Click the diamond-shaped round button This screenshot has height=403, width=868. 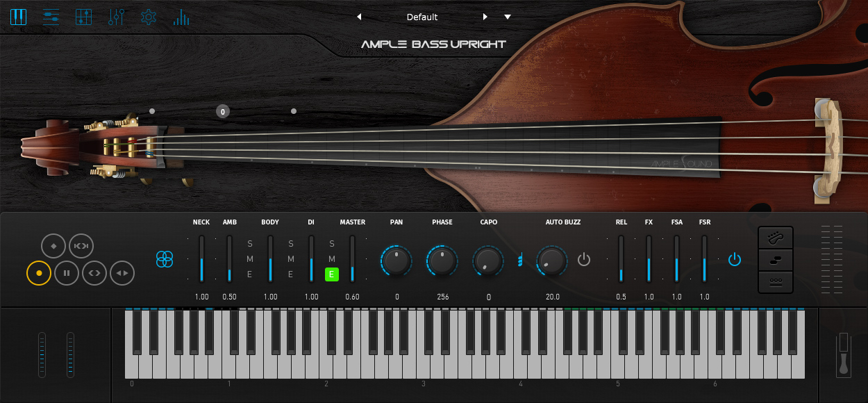(x=53, y=246)
